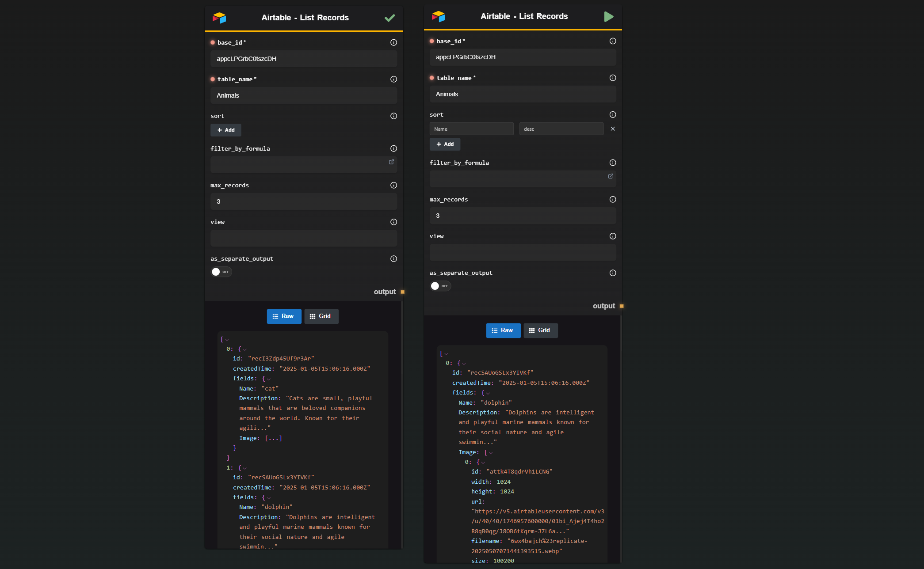Toggle as_separate_output switch in the left node
Viewport: 924px width, 569px height.
[221, 272]
